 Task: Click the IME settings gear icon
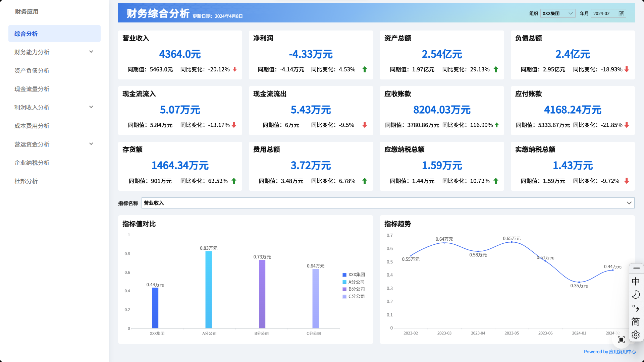coord(636,335)
